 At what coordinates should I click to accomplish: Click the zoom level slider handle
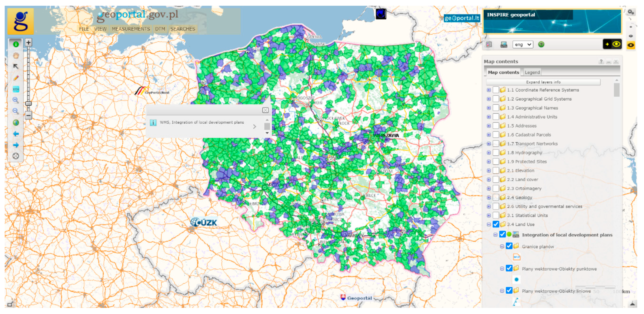pos(28,104)
